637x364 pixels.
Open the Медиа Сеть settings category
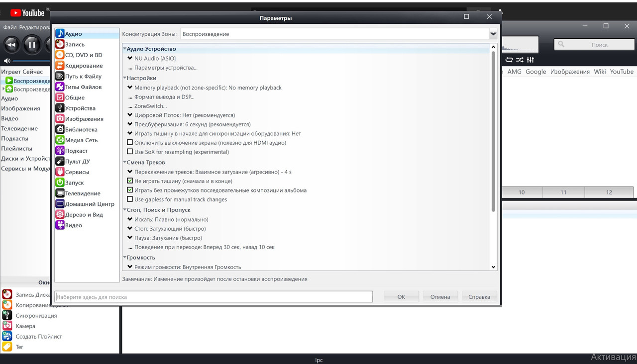(x=81, y=140)
